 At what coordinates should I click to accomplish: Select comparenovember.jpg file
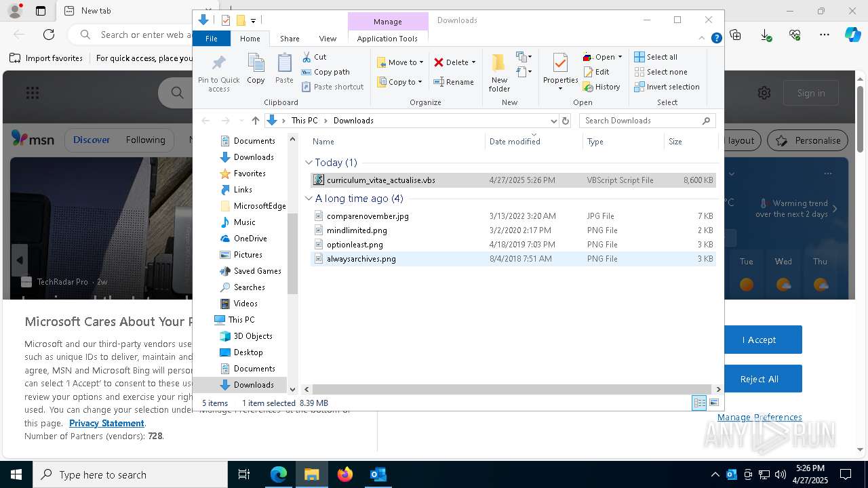click(x=513, y=216)
